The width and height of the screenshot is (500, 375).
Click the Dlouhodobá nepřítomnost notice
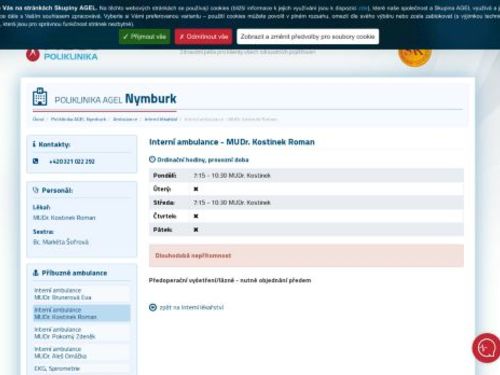306,256
